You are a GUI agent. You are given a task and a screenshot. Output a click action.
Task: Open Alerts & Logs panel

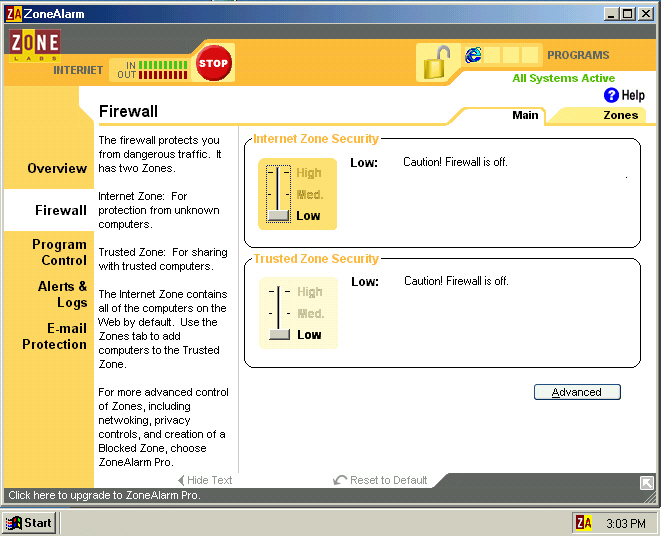62,294
